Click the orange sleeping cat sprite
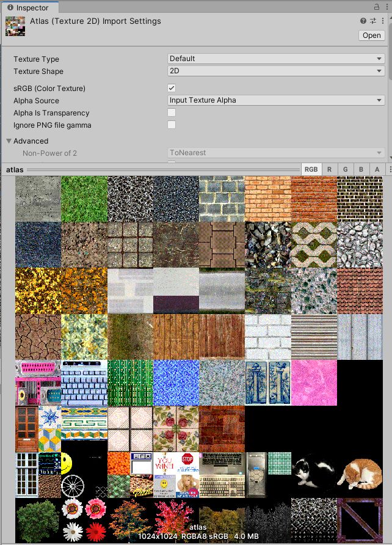The image size is (392, 545). (360, 474)
